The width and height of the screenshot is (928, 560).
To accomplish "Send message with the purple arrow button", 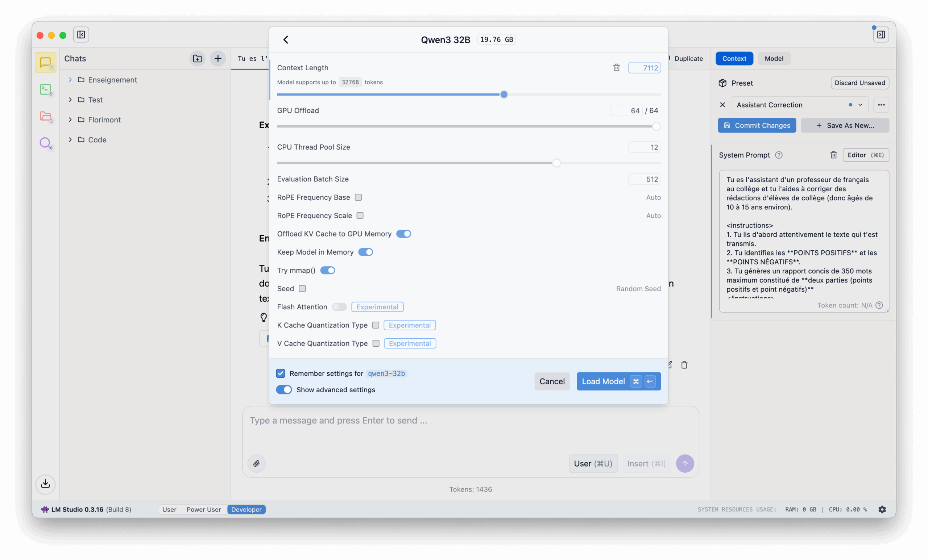I will tap(685, 463).
